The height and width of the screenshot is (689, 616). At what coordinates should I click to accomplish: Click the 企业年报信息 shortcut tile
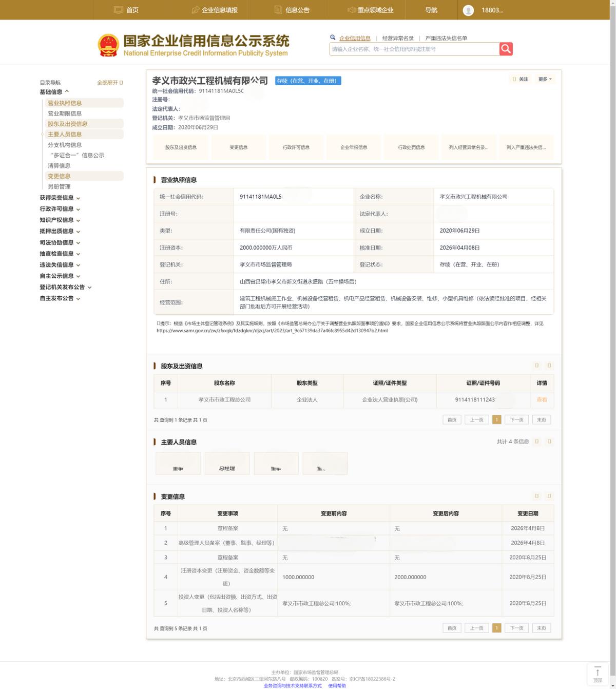coord(354,147)
